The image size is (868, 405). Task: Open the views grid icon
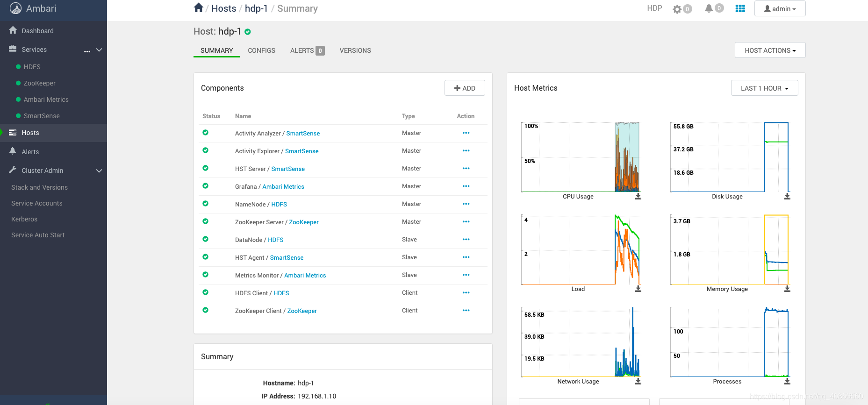(740, 8)
